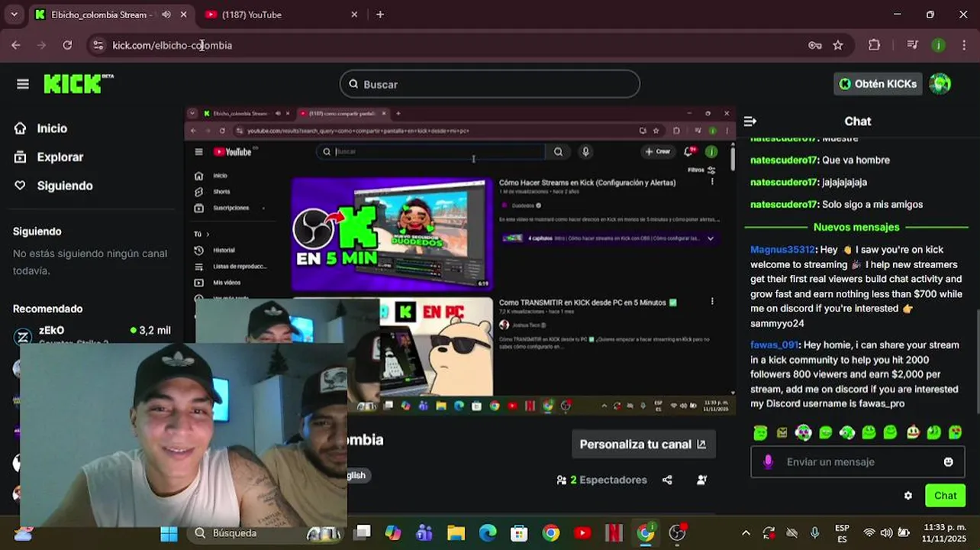The image size is (980, 550).
Task: Click the Obtén KICKs button
Action: tap(878, 84)
